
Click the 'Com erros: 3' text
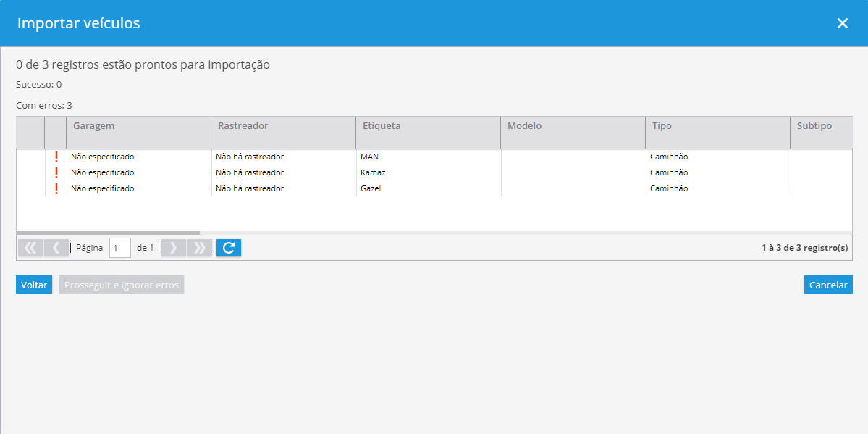(44, 105)
